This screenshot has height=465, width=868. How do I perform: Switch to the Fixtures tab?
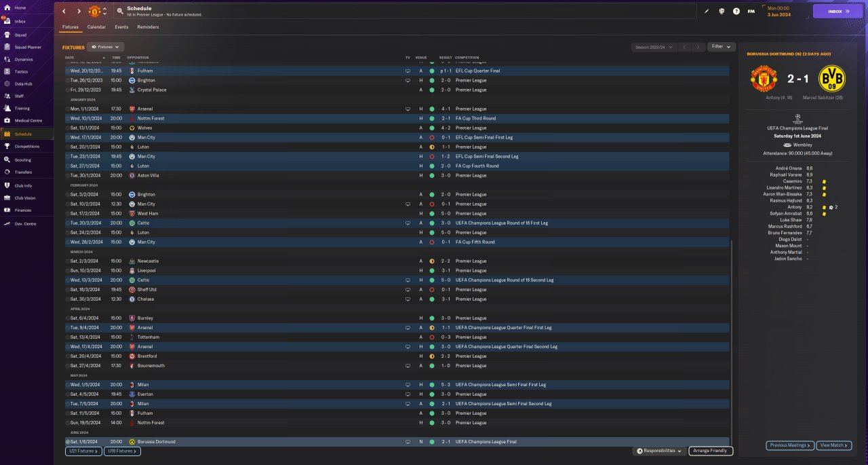tap(71, 27)
